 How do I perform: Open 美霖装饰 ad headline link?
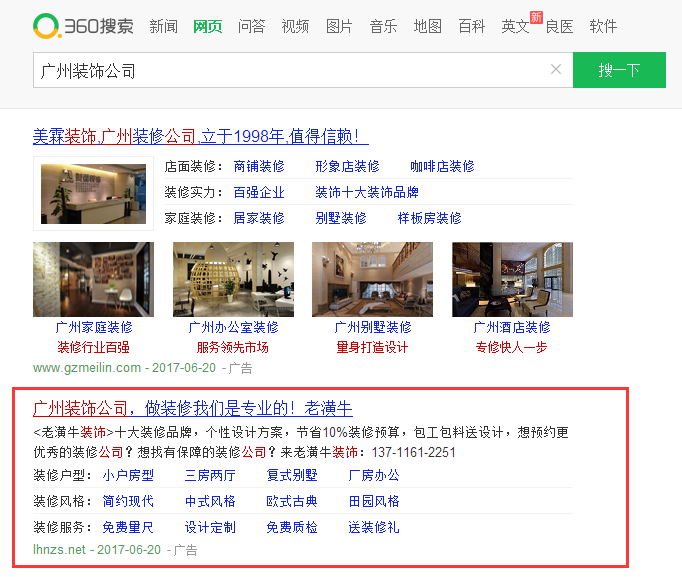(x=201, y=136)
